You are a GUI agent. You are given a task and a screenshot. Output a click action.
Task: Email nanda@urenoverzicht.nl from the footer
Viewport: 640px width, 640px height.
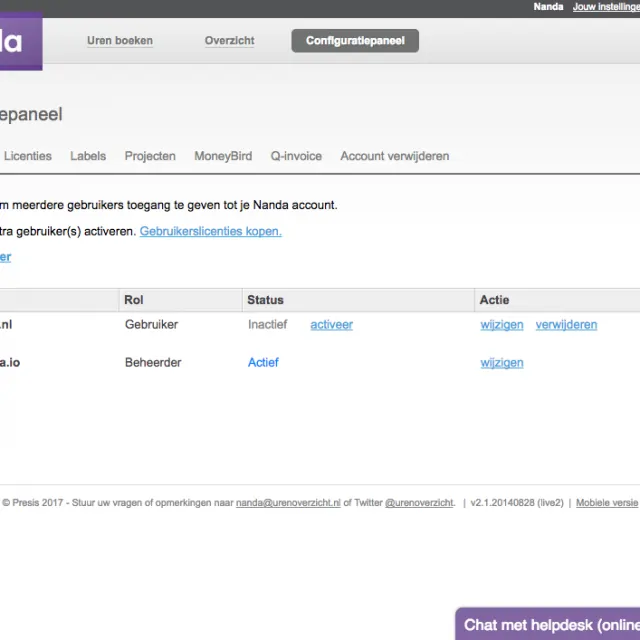coord(288,503)
